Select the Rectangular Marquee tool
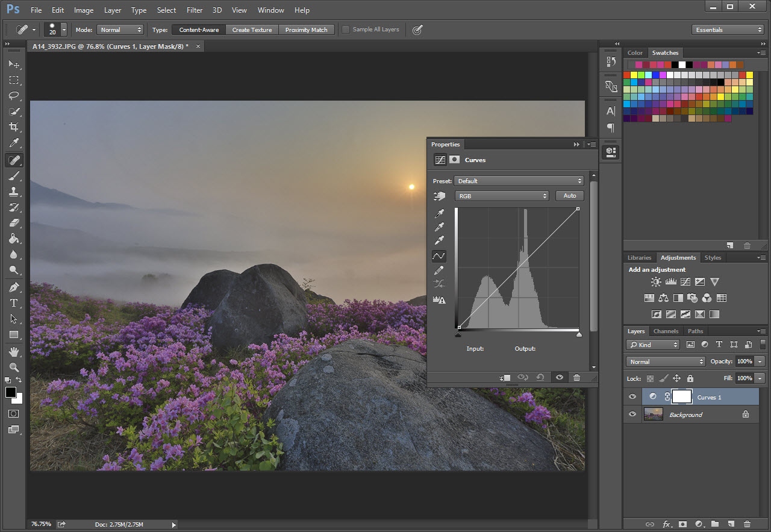This screenshot has width=771, height=532. tap(14, 80)
